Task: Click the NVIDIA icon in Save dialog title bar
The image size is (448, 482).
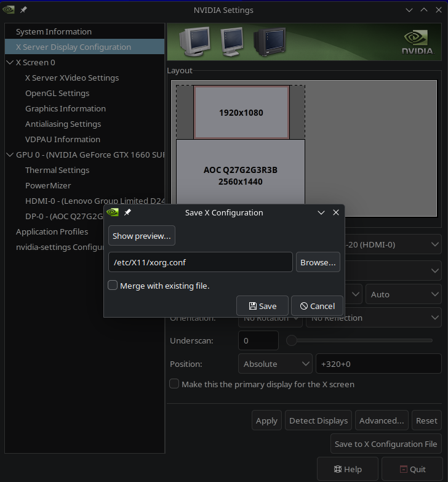Action: coord(113,212)
